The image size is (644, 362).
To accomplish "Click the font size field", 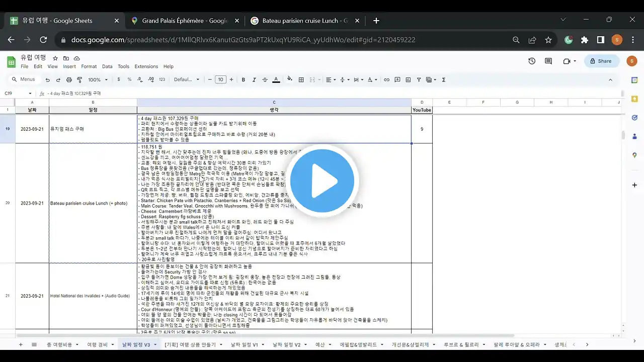I will (x=220, y=79).
